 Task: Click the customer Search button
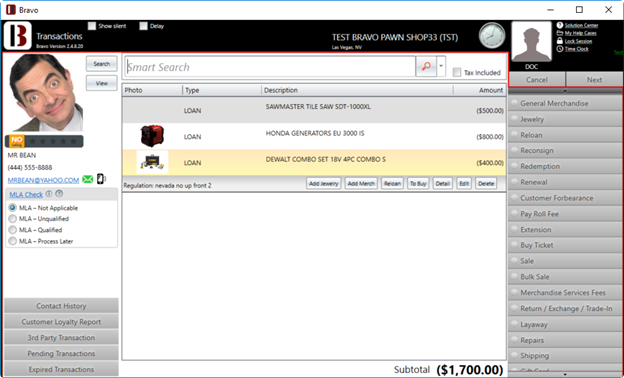pos(101,64)
